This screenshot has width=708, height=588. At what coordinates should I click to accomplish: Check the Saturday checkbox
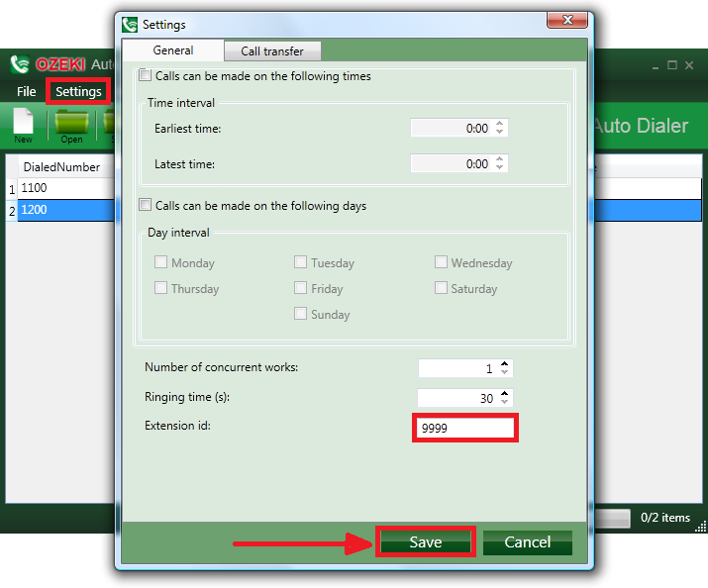click(x=441, y=288)
